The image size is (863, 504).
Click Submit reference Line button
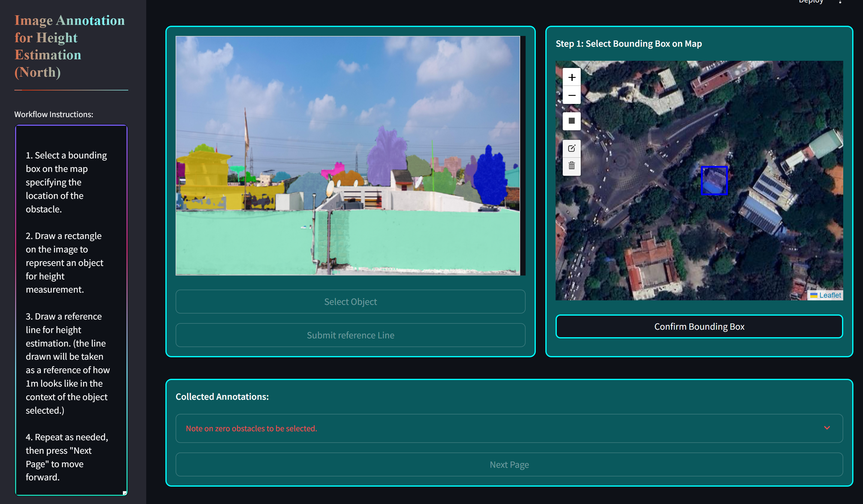click(350, 335)
